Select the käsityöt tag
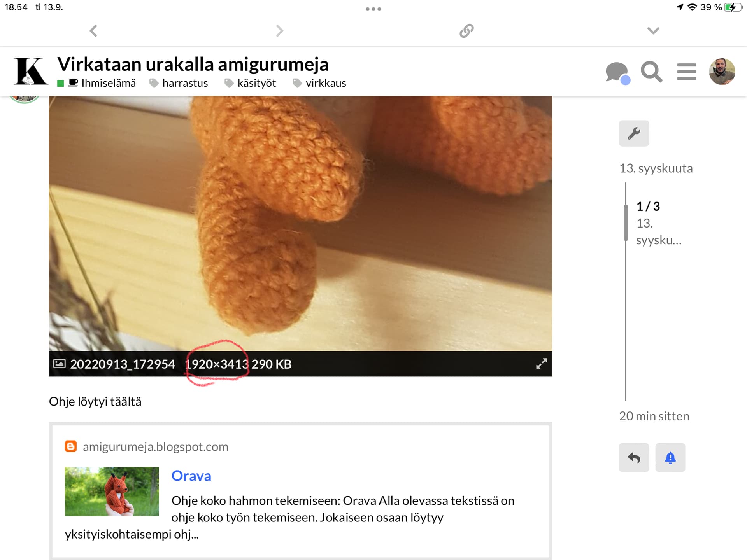The image size is (747, 560). pyautogui.click(x=256, y=83)
